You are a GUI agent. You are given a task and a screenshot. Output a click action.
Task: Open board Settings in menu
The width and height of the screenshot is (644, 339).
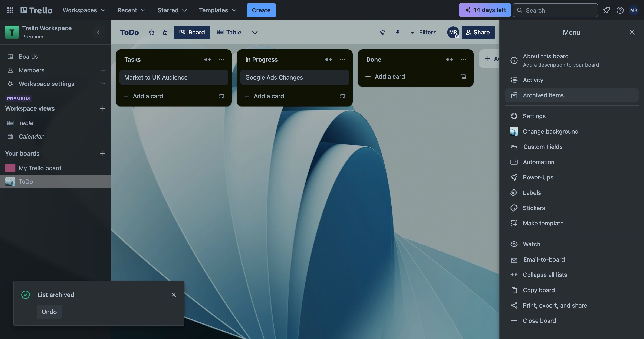click(572, 116)
